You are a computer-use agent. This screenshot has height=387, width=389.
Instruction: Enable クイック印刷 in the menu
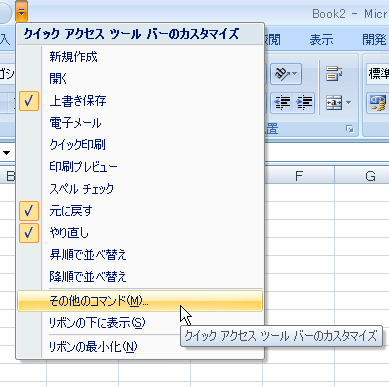(140, 145)
